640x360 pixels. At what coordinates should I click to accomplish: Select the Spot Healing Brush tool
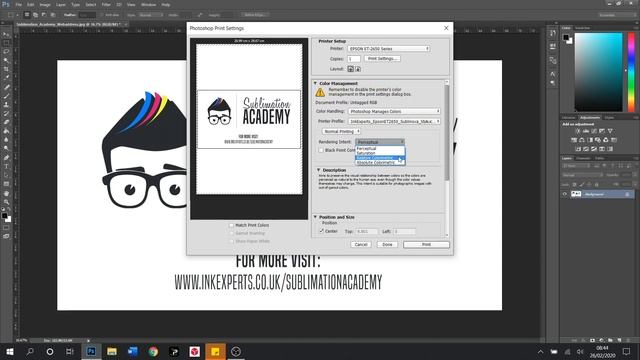click(x=6, y=87)
